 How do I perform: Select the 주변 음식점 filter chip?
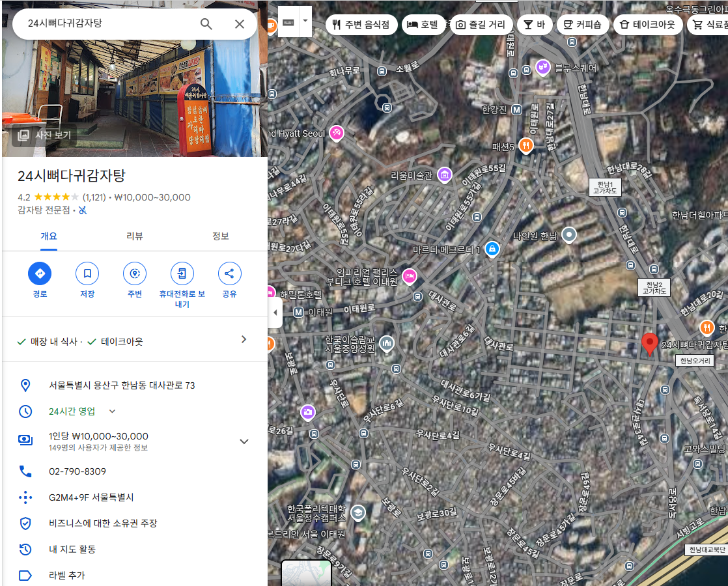361,24
